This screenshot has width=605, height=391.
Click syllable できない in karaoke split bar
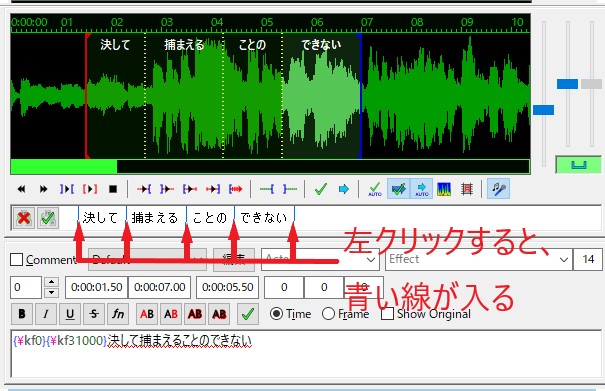tap(264, 218)
